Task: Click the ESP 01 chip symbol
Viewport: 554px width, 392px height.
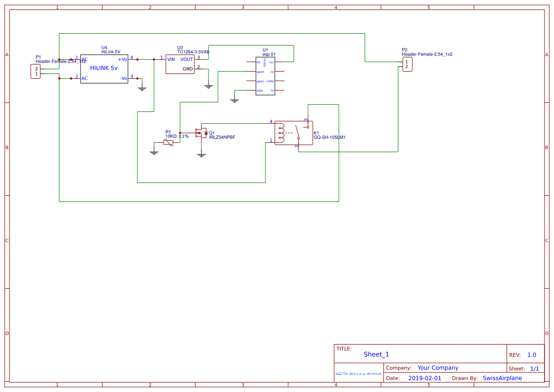Action: tap(265, 76)
